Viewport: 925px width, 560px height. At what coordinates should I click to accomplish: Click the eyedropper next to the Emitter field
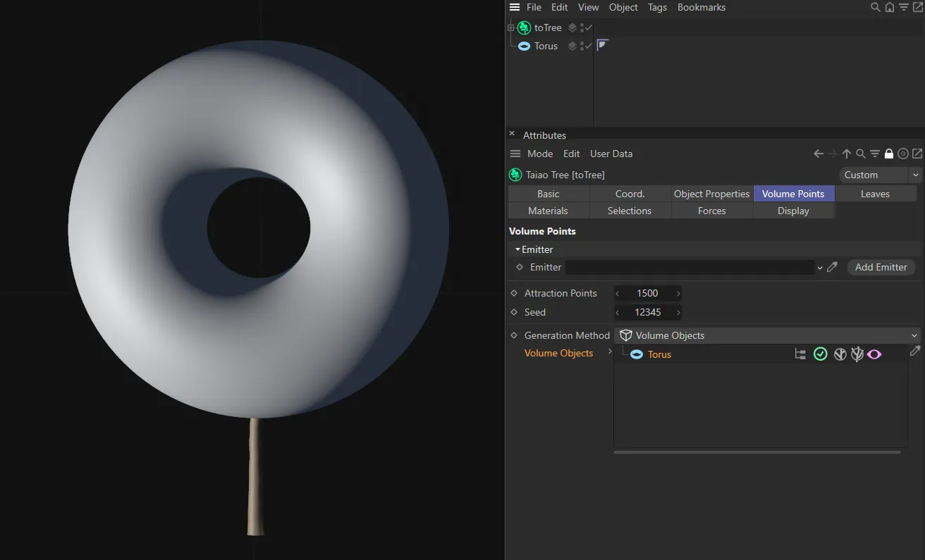(832, 267)
